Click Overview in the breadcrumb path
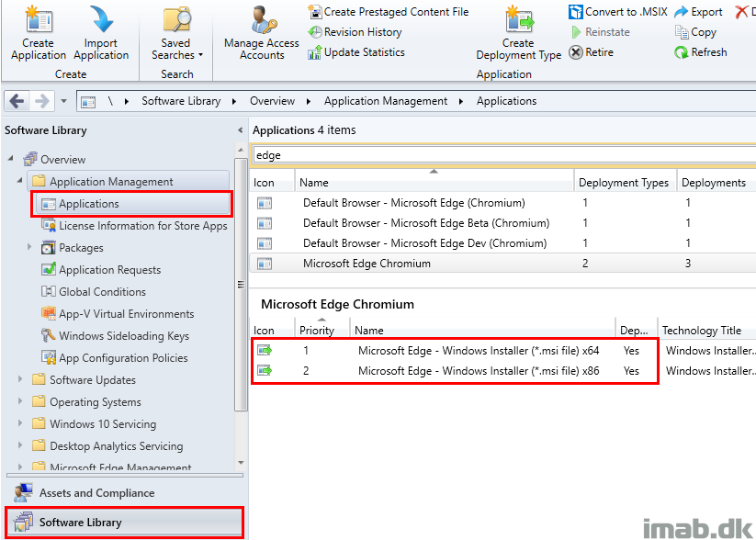 coord(272,101)
